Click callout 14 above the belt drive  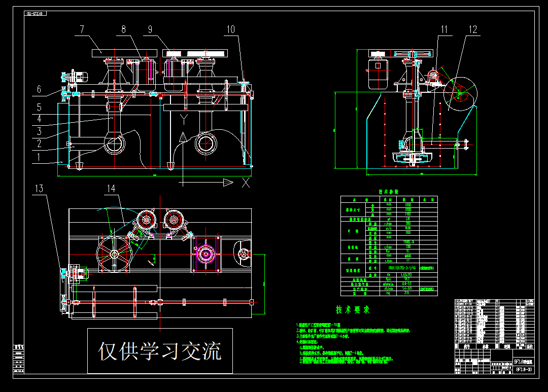pyautogui.click(x=110, y=189)
